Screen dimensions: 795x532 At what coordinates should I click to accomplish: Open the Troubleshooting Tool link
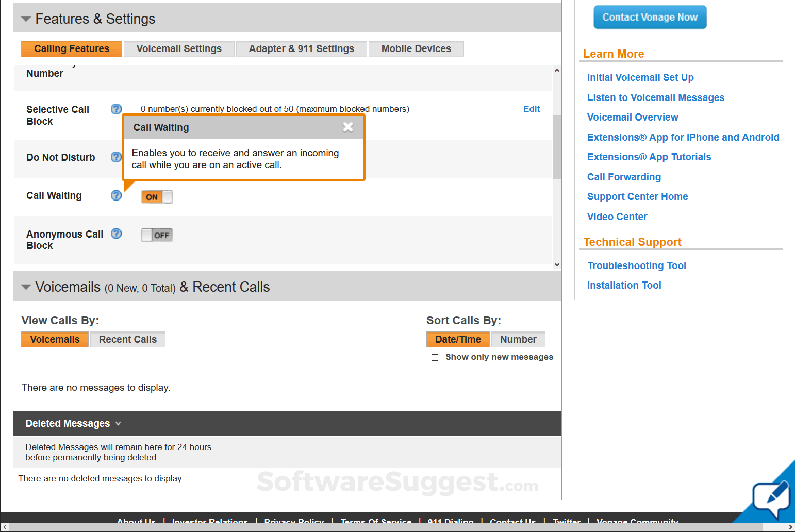tap(636, 265)
